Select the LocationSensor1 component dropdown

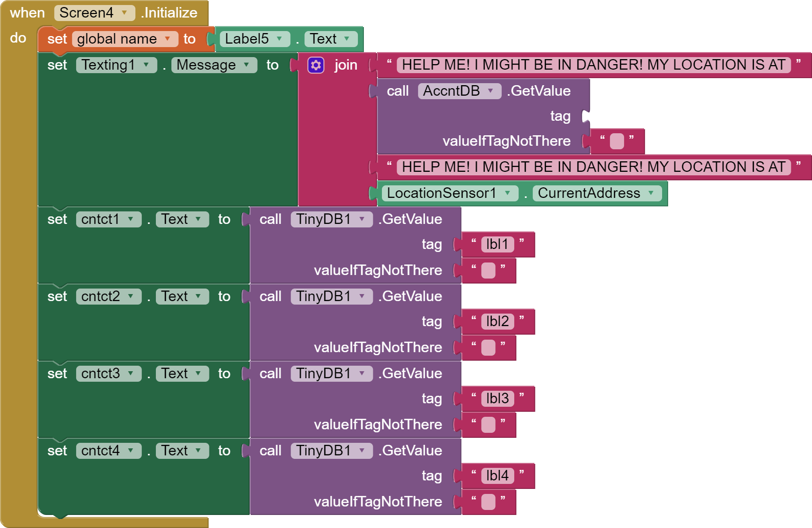[450, 193]
